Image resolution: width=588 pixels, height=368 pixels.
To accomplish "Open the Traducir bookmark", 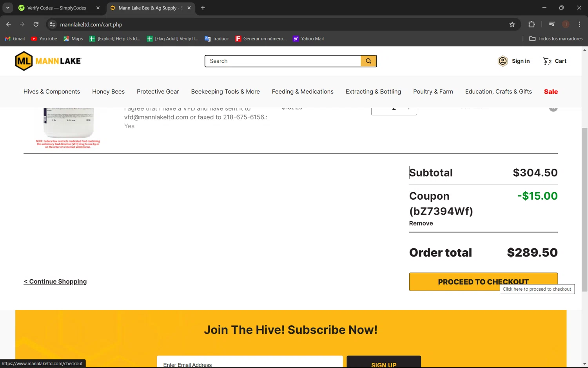I will pyautogui.click(x=217, y=38).
